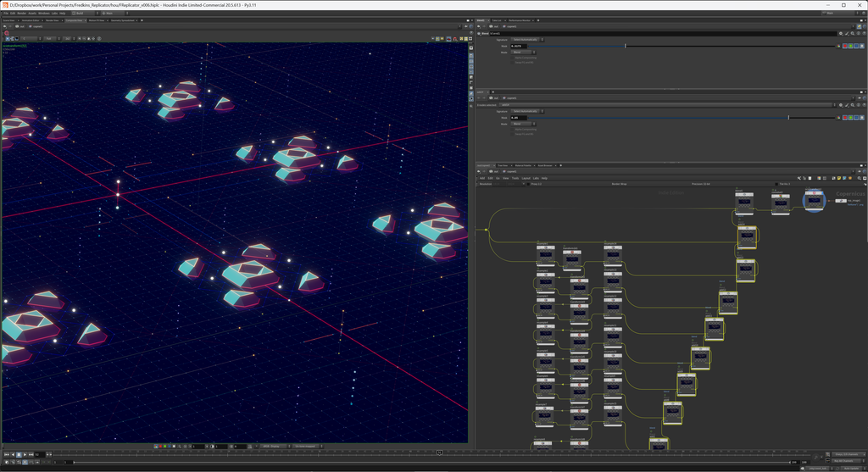Switch to the Scene View tab
This screenshot has height=472, width=868.
8,20
